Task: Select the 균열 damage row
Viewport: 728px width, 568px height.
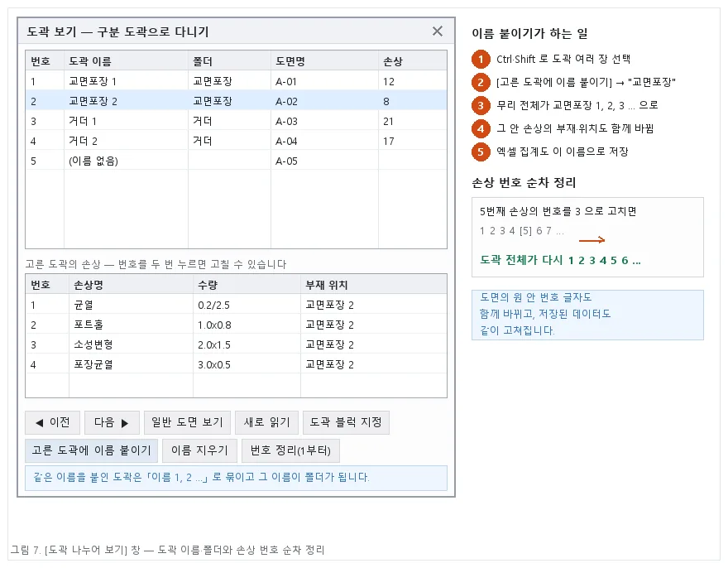Action: pyautogui.click(x=236, y=305)
